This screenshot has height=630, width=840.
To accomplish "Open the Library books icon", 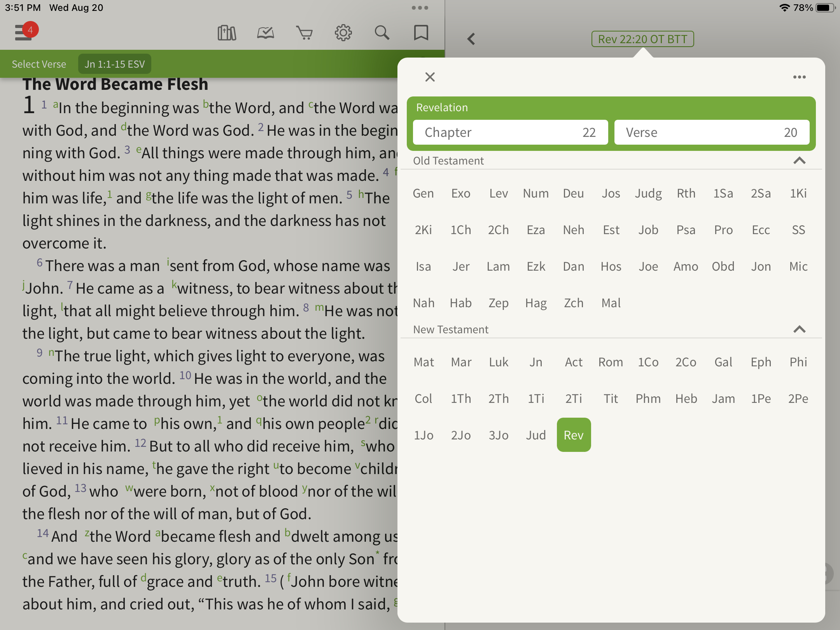I will tap(227, 33).
